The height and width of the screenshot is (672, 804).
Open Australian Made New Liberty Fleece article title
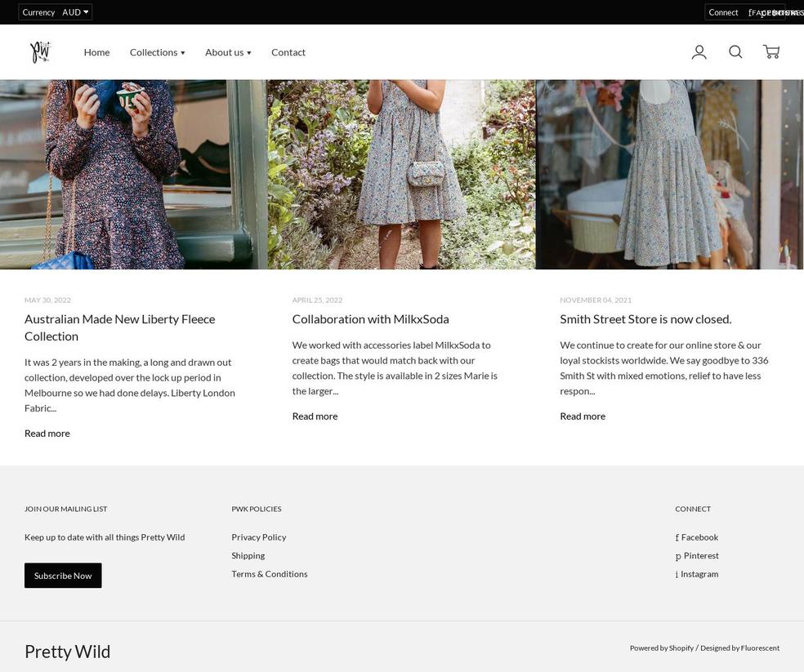[x=120, y=327]
